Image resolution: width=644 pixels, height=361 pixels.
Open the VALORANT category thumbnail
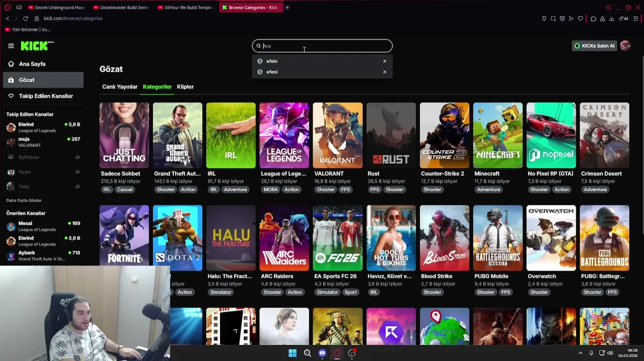(338, 135)
